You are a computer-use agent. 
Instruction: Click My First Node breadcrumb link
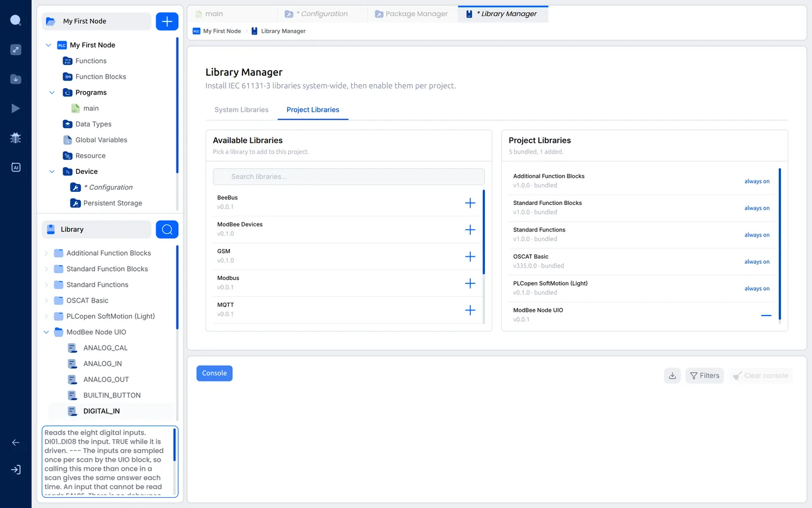pyautogui.click(x=222, y=31)
